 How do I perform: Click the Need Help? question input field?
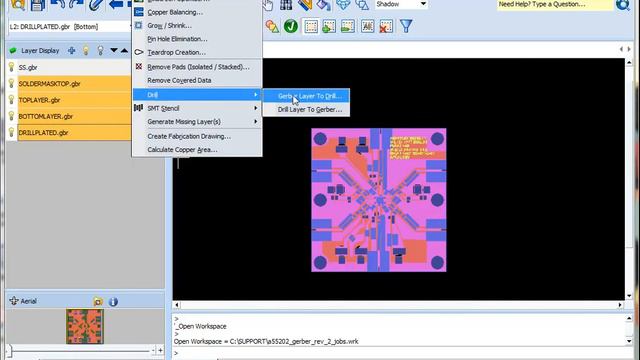pos(555,4)
